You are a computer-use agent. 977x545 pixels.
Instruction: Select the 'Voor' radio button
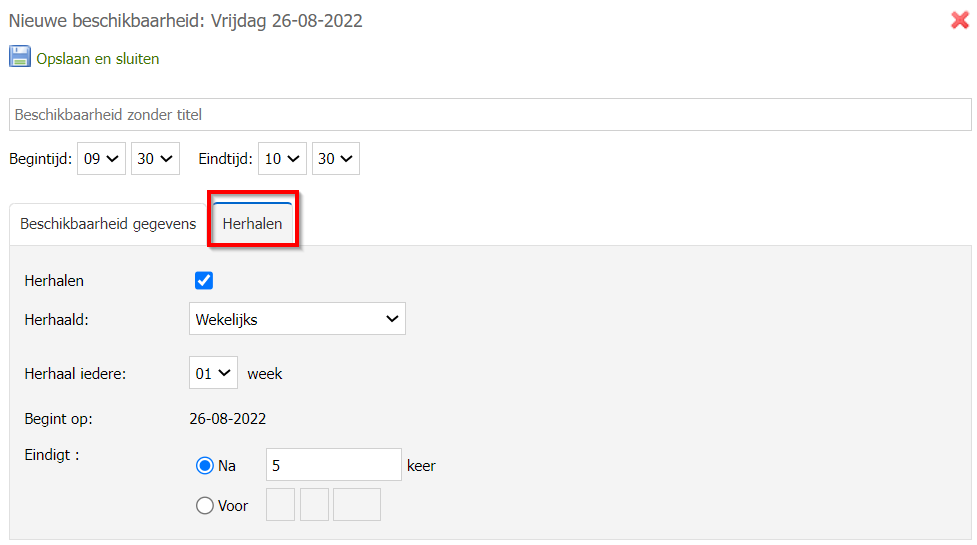coord(205,505)
